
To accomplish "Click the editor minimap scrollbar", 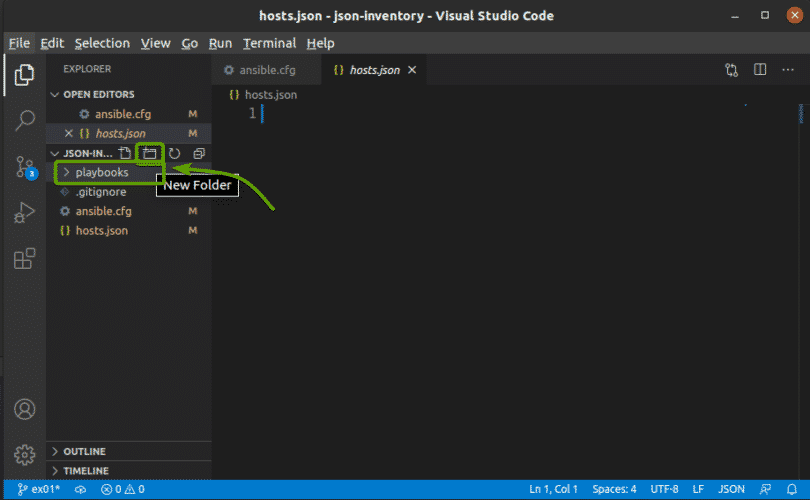I will point(801,114).
